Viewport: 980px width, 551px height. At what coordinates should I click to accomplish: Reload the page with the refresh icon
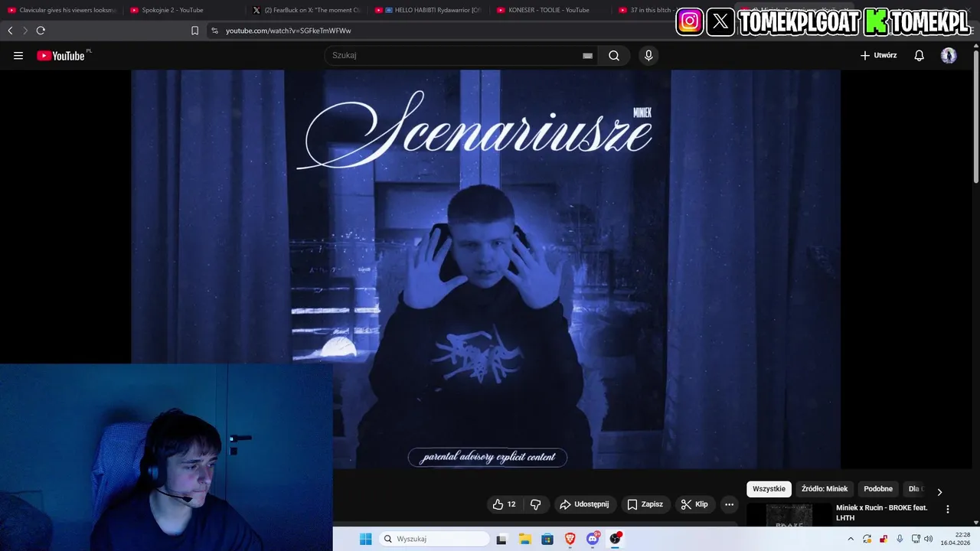41,31
